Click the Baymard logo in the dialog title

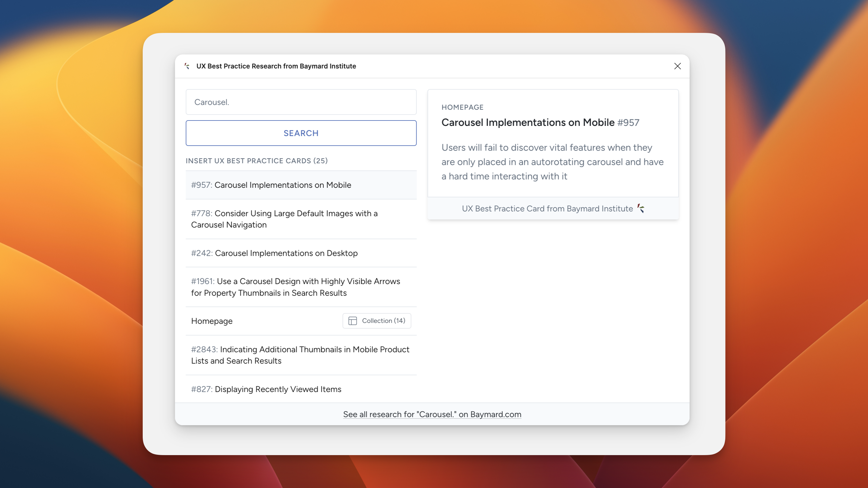187,66
